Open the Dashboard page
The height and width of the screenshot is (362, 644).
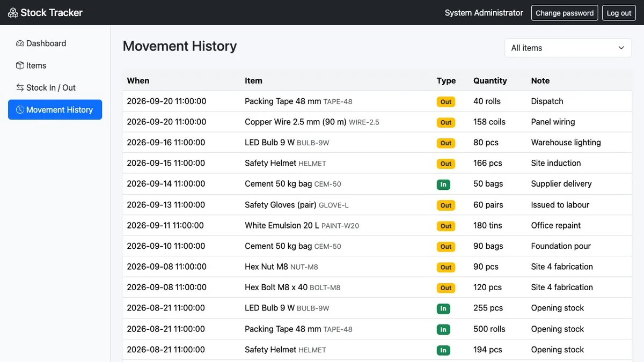click(x=55, y=43)
